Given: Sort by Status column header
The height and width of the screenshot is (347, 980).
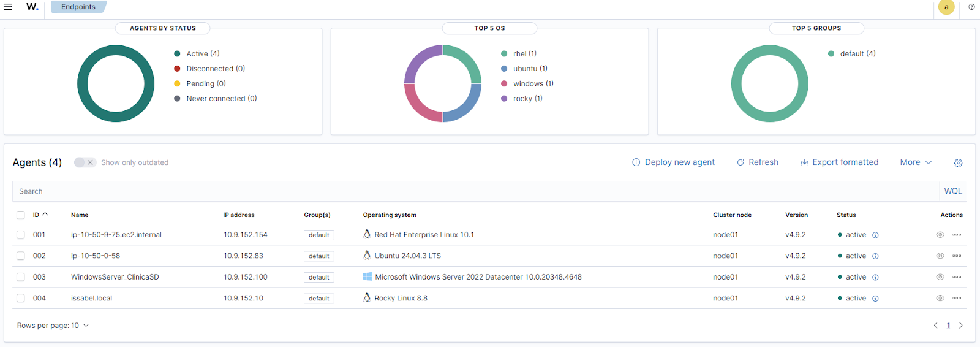Looking at the screenshot, I should (x=846, y=215).
